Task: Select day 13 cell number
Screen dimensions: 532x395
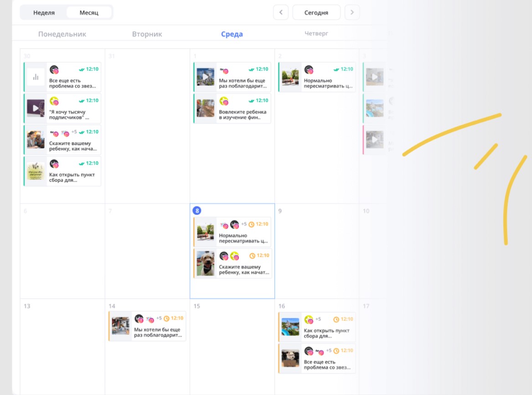Action: pos(27,306)
